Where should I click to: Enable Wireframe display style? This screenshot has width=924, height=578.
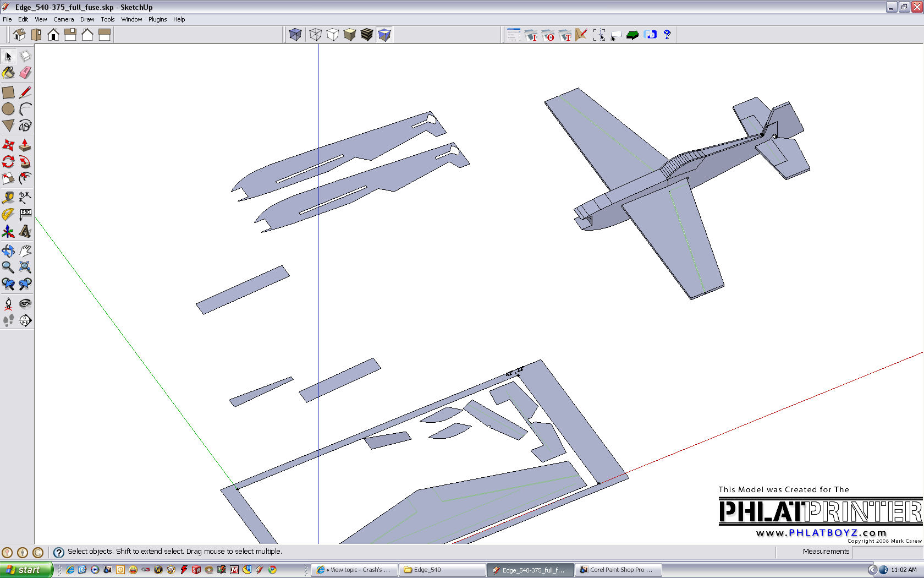(x=316, y=35)
